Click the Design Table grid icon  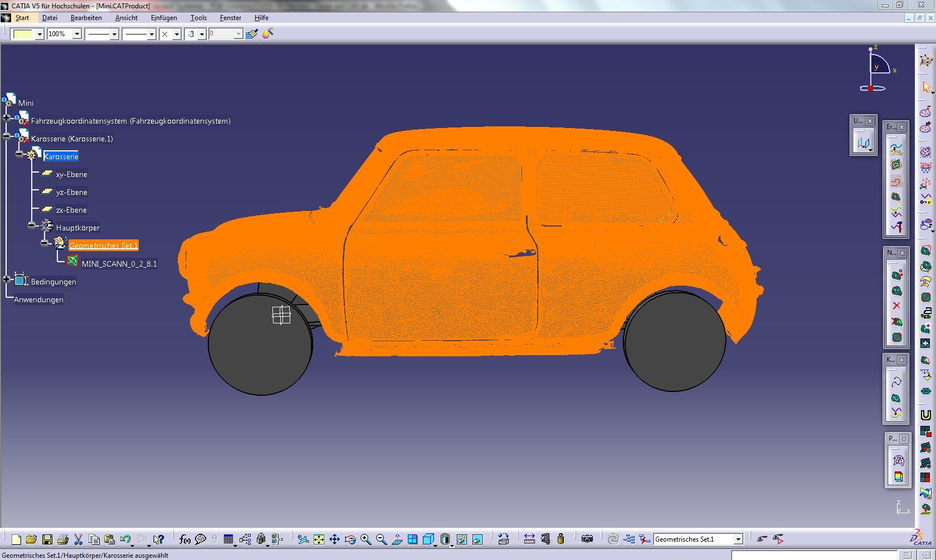click(x=228, y=539)
